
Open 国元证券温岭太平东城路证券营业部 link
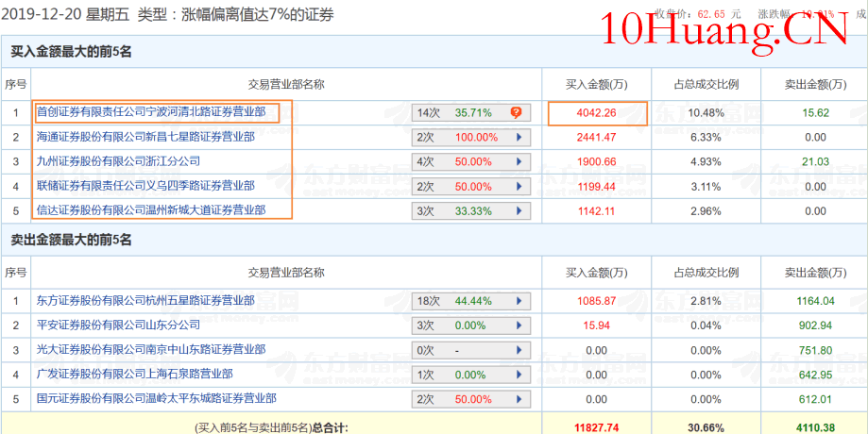[x=157, y=398]
